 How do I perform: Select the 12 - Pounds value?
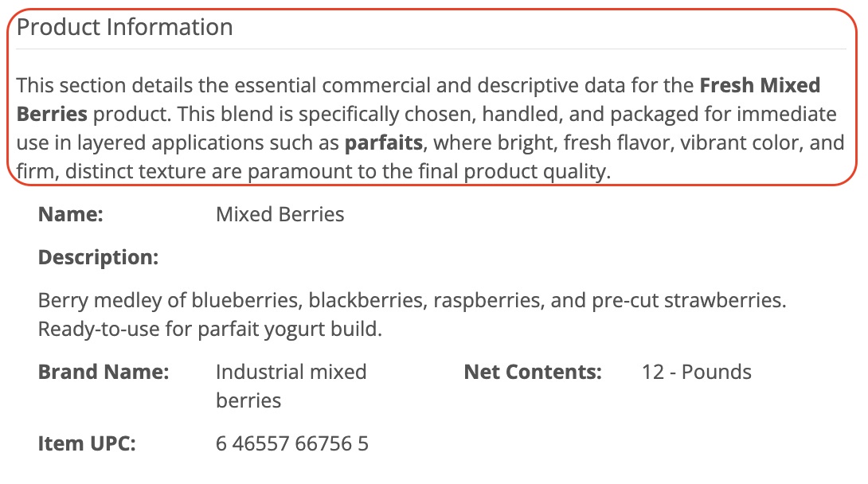(x=696, y=372)
